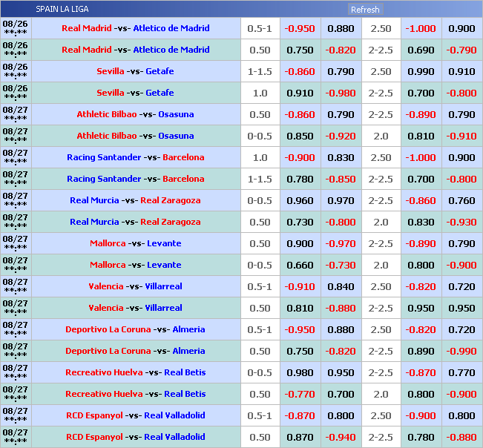Screen dimensions: 483x448
Task: Click Sevilla in the 1-1.5 handicap row
Action: [111, 71]
